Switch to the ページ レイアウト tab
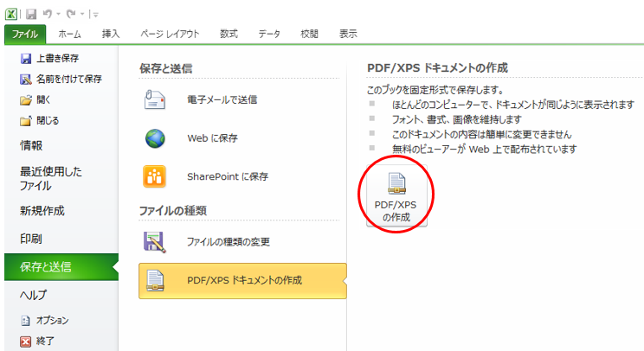The width and height of the screenshot is (644, 351). pos(170,34)
